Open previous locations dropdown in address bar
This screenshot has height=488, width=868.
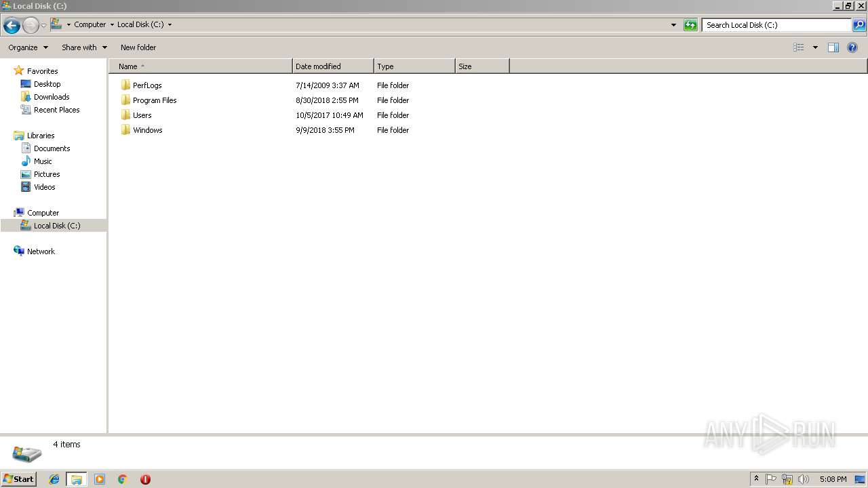click(673, 25)
